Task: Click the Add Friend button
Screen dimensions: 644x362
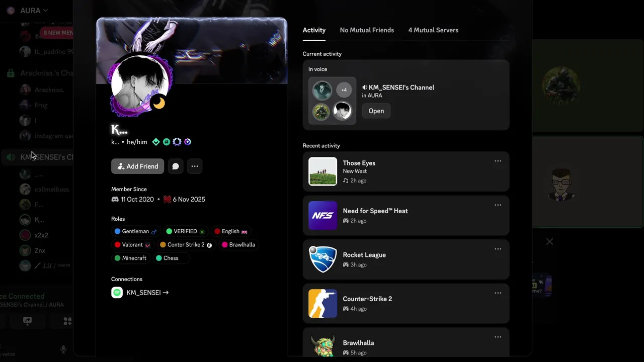Action: (x=137, y=166)
